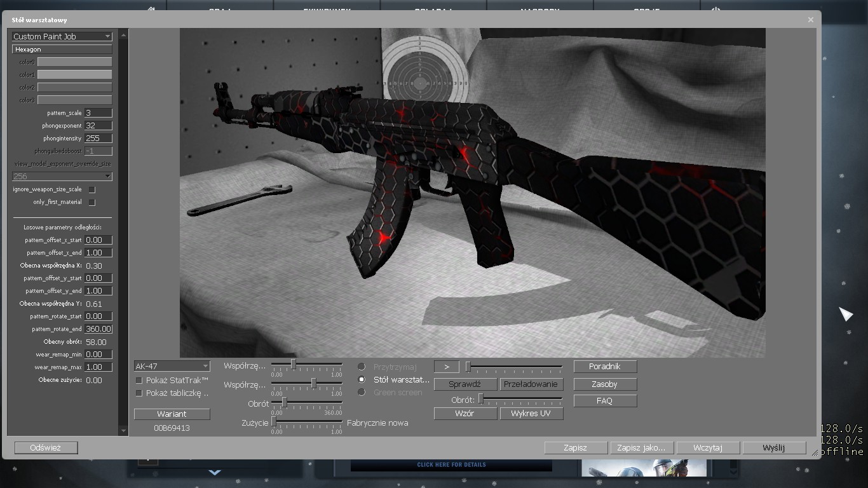Viewport: 868px width, 488px height.
Task: Click the pattern_rotate_end field
Action: (x=98, y=329)
